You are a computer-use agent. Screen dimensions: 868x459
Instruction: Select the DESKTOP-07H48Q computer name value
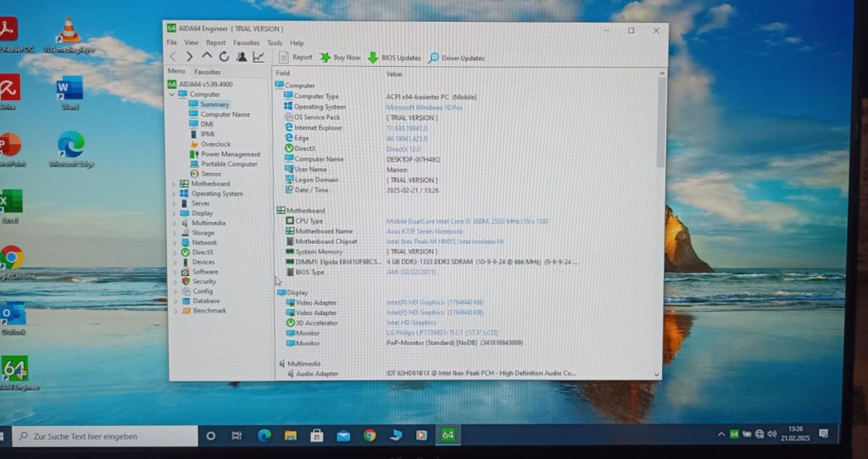pyautogui.click(x=413, y=159)
